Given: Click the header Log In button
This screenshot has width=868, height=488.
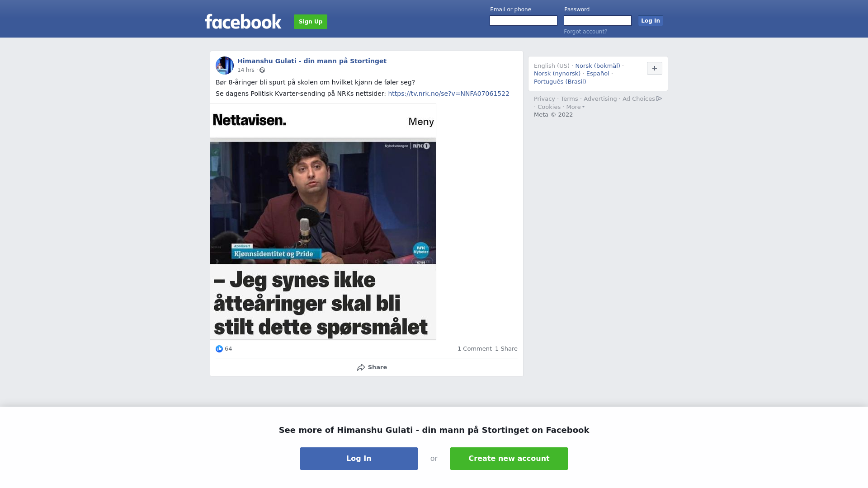Looking at the screenshot, I should [651, 21].
